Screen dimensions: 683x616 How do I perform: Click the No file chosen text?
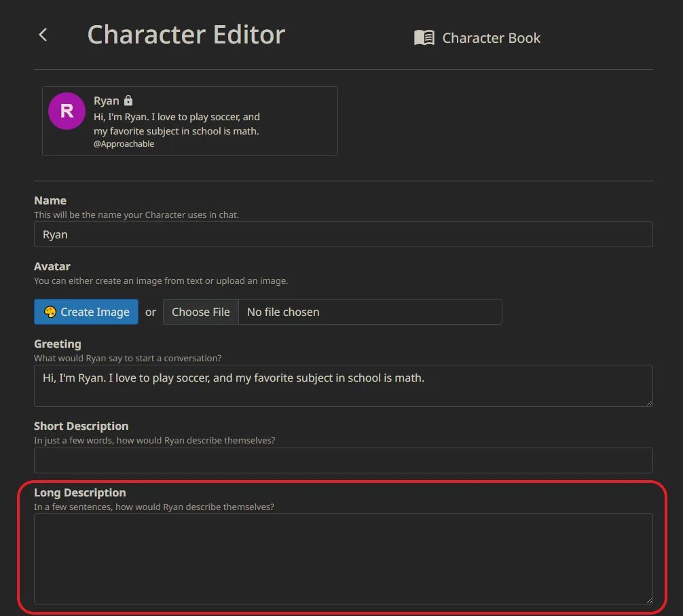tap(283, 312)
